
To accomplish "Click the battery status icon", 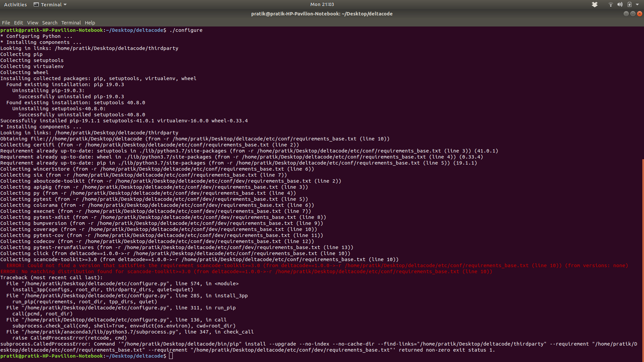I will coord(630,4).
